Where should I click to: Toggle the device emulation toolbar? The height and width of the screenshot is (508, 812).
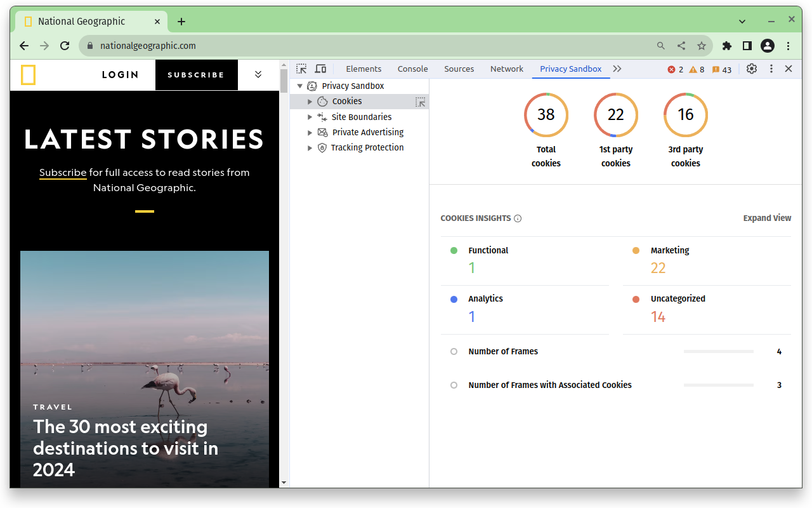[x=320, y=68]
